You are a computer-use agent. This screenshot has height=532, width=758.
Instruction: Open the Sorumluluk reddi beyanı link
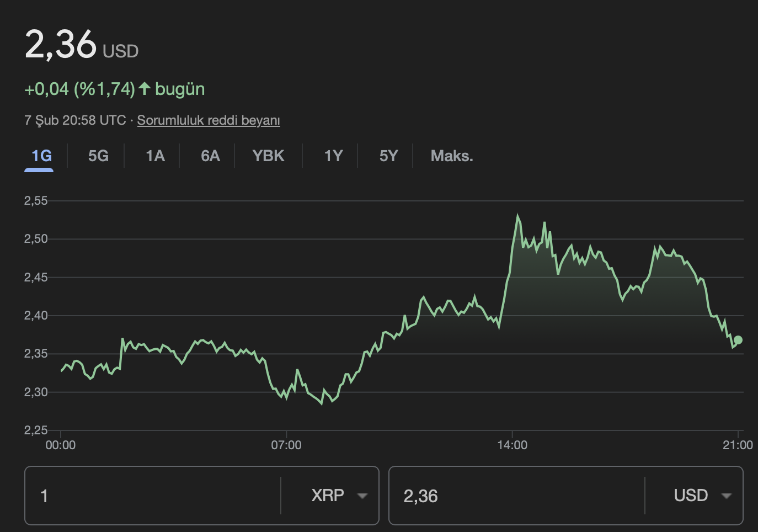tap(209, 120)
